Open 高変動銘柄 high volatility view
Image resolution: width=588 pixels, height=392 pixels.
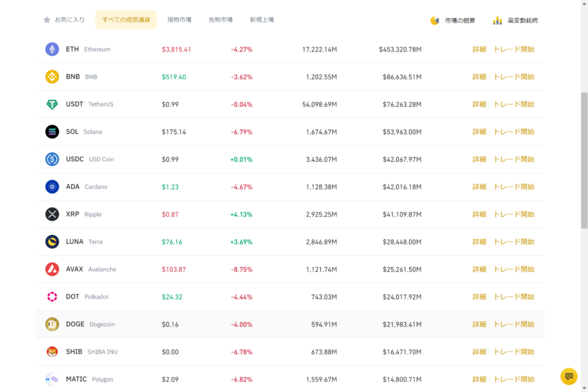pos(516,21)
